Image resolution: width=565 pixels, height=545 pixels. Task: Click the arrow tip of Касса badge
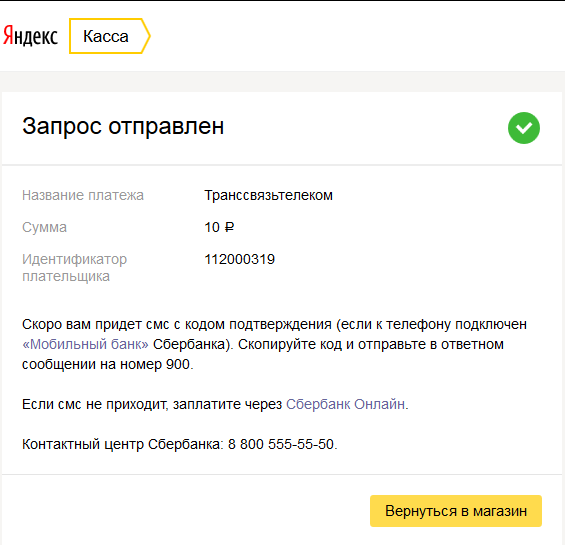146,36
